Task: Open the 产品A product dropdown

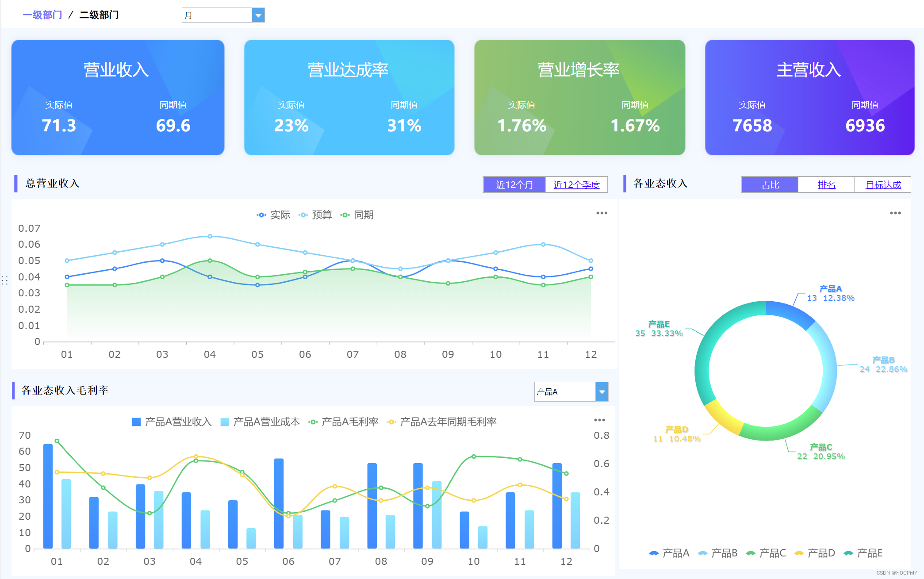Action: [602, 392]
